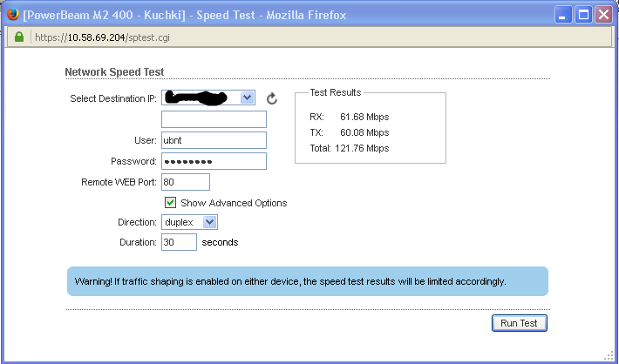Click the Test Results group label

click(x=335, y=92)
